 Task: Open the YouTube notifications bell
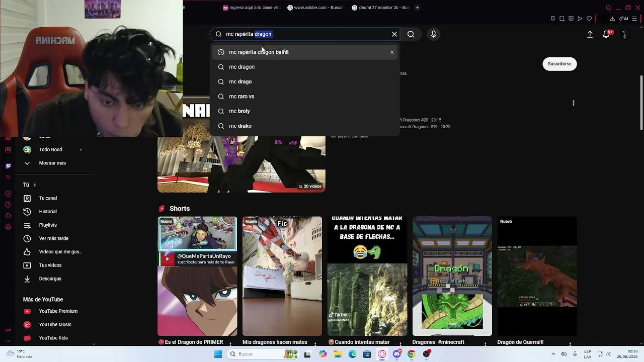606,34
